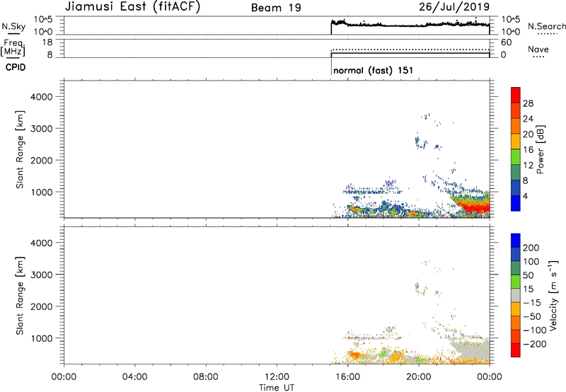Click the 'N.Sky' legend label

click(x=13, y=26)
